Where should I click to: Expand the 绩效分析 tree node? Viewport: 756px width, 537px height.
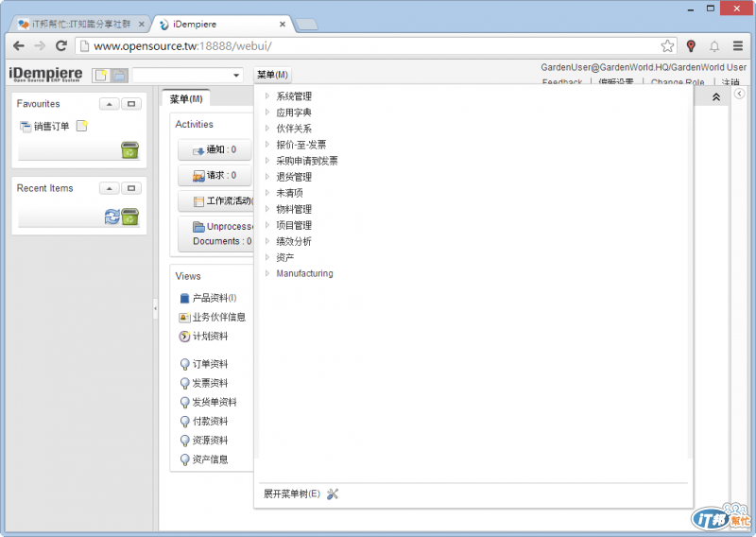point(267,241)
